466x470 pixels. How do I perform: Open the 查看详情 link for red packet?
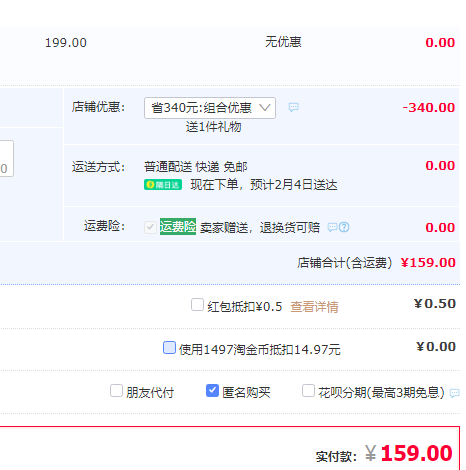coord(314,307)
